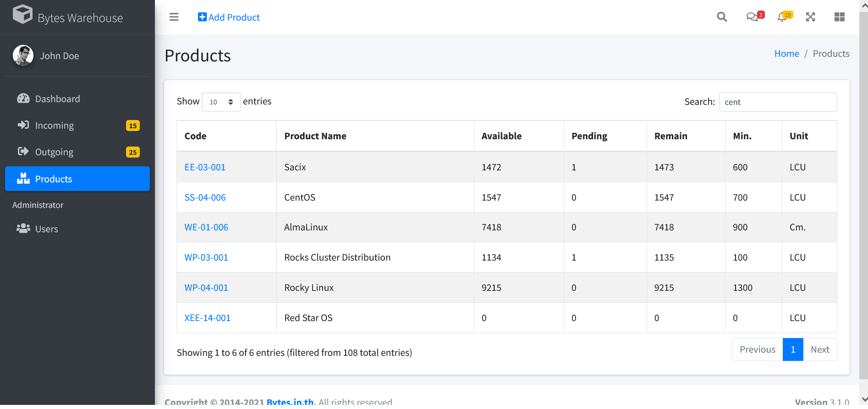868x409 pixels.
Task: Open the search magnifier icon
Action: pyautogui.click(x=722, y=17)
